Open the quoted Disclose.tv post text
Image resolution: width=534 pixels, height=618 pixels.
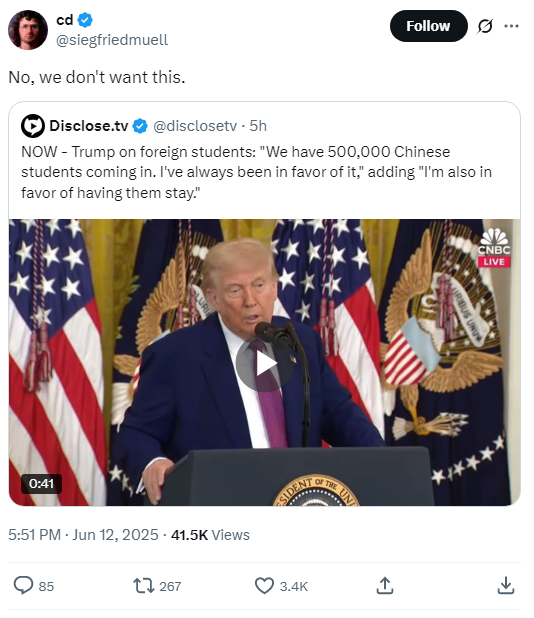pos(257,172)
